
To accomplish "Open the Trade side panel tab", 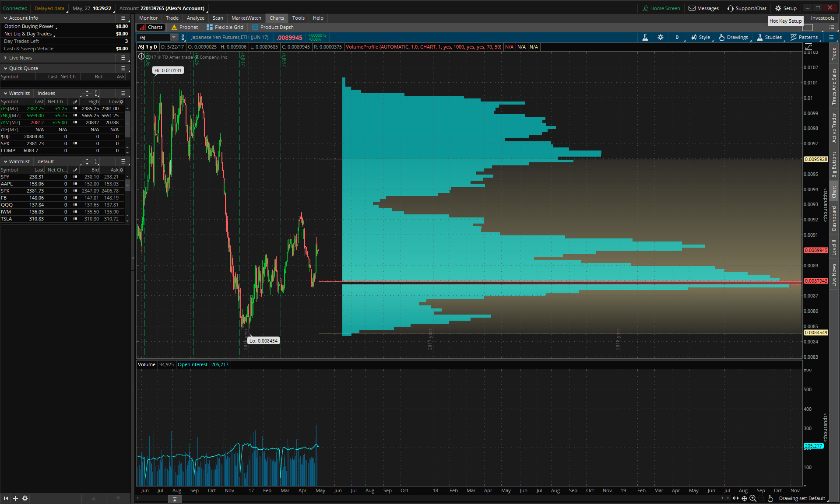I will [834, 54].
